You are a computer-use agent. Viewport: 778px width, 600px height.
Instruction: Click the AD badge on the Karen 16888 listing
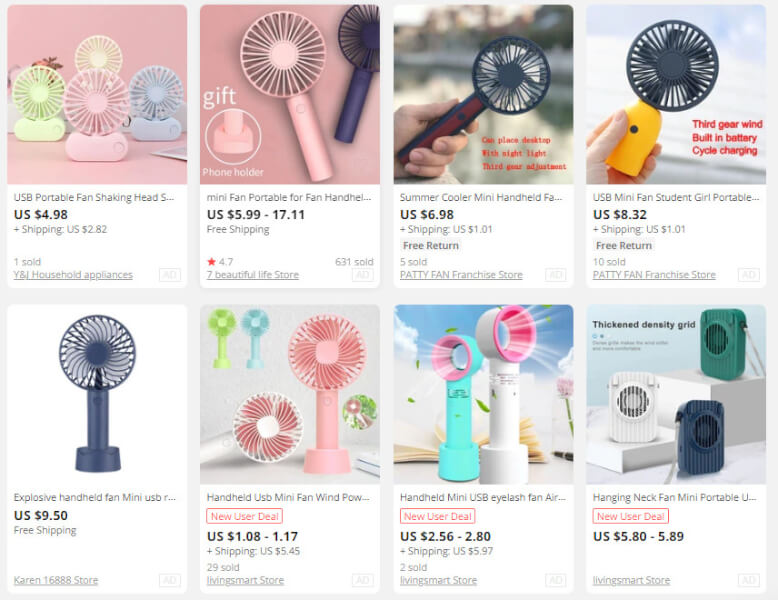[170, 580]
